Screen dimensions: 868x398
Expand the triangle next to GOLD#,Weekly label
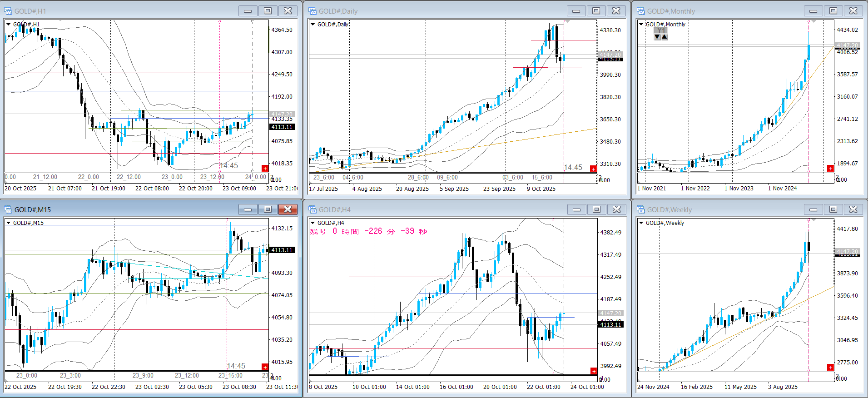pyautogui.click(x=641, y=223)
